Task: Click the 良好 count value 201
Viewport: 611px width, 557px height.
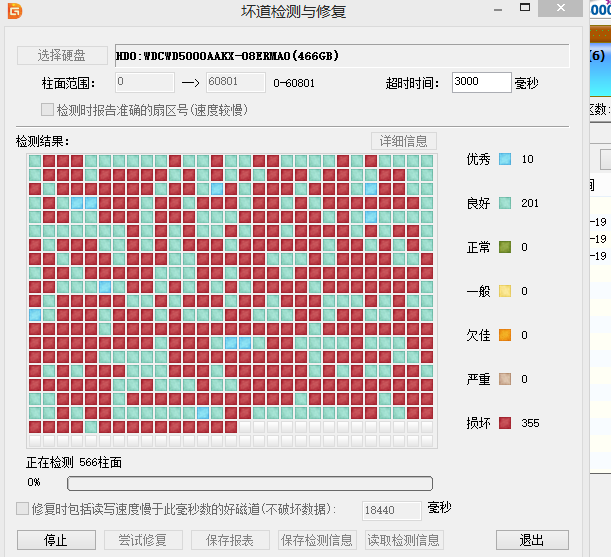Action: (530, 203)
